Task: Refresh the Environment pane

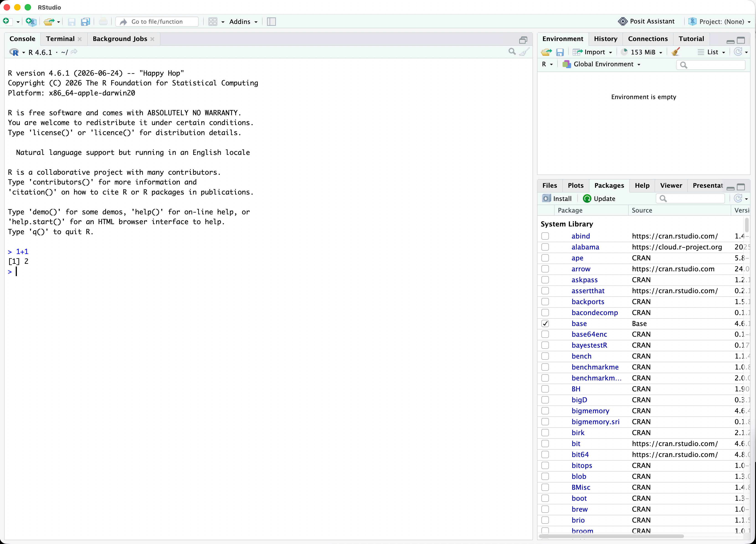Action: coord(738,52)
